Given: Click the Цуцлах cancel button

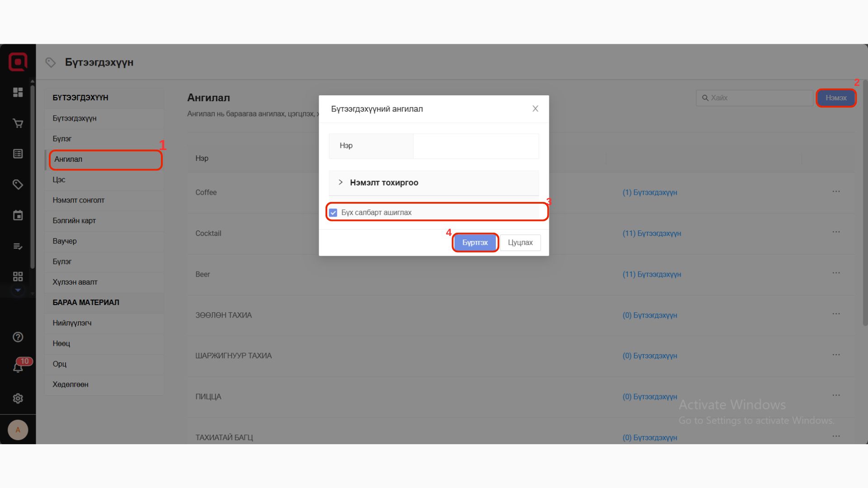Looking at the screenshot, I should coord(520,243).
